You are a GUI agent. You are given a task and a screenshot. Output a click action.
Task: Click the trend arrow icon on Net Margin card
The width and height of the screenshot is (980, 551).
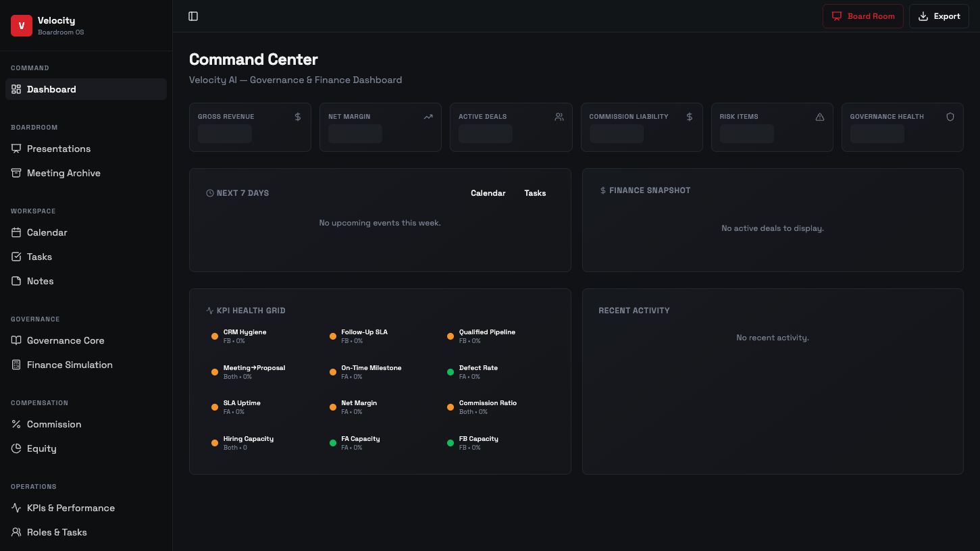coord(428,117)
